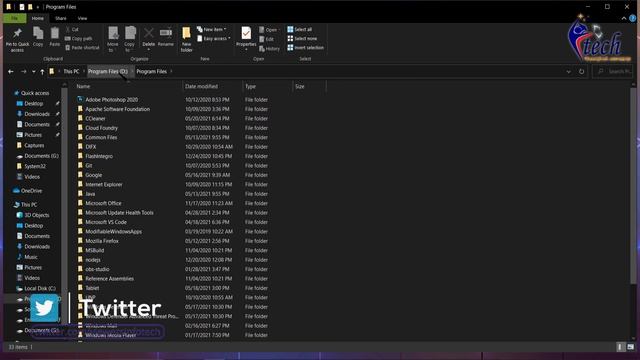Sort by the Size column header
This screenshot has height=360, width=640.
click(300, 87)
